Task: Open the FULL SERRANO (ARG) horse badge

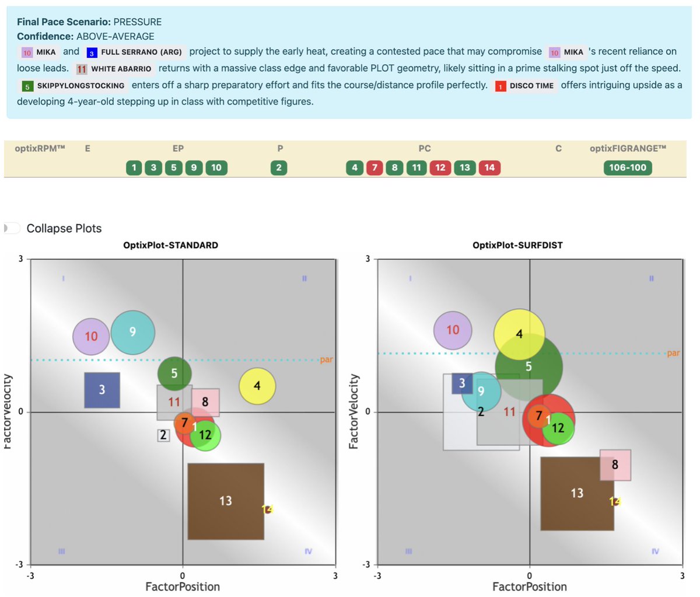Action: pos(135,52)
